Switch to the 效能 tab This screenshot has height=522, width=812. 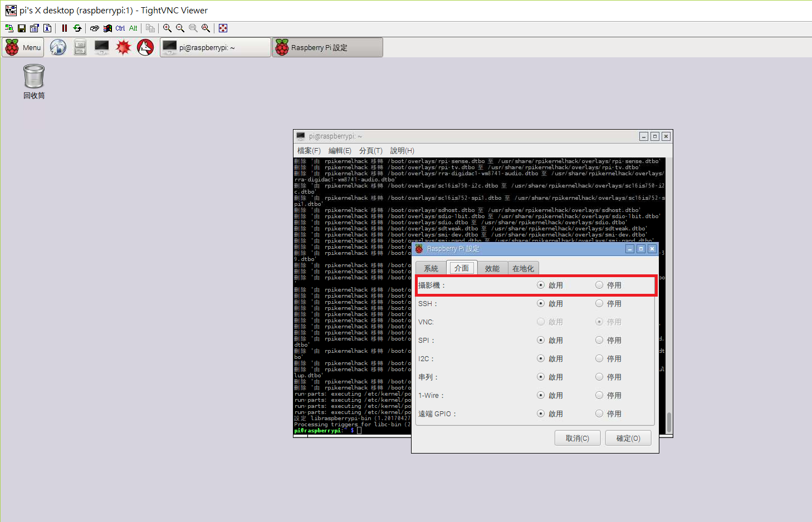492,268
